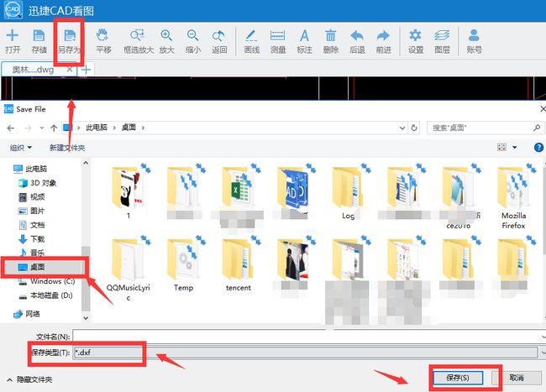This screenshot has height=392, width=546.
Task: Select the 标注 annotation tool
Action: pyautogui.click(x=304, y=41)
